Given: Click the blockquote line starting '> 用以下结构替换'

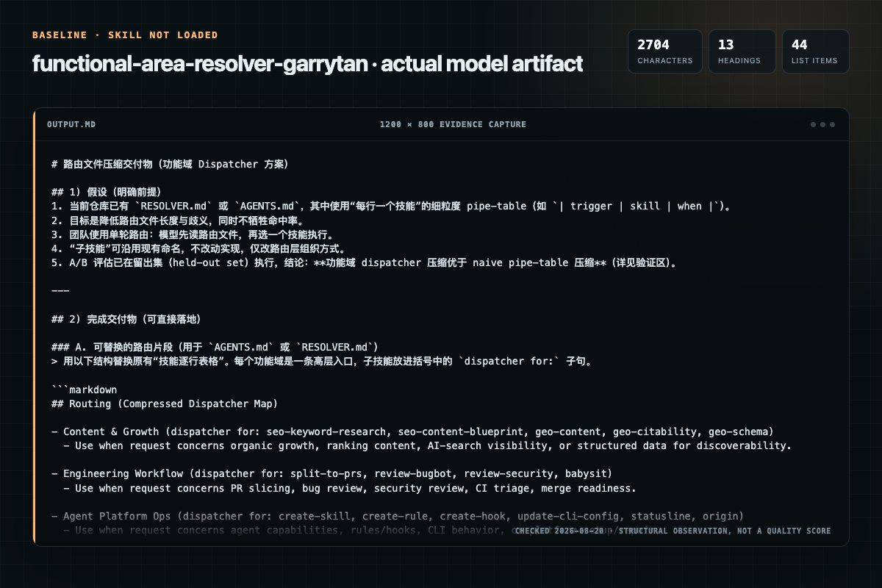Looking at the screenshot, I should pos(323,362).
